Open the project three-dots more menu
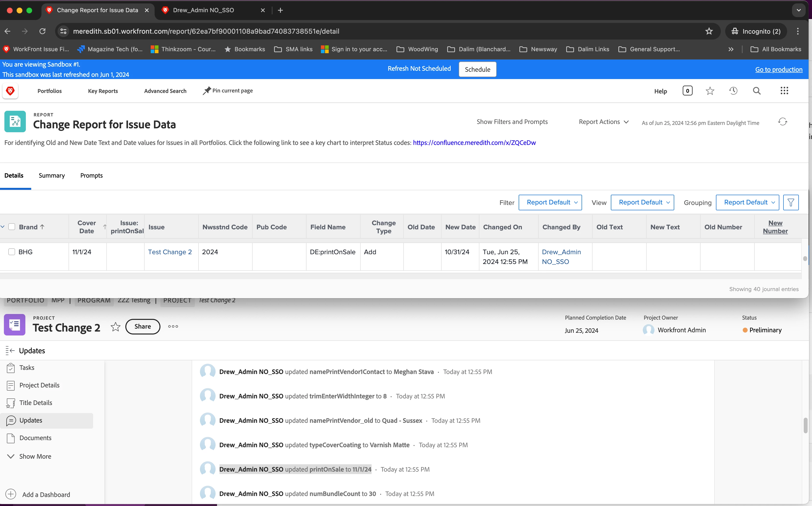The width and height of the screenshot is (812, 506). coord(173,327)
